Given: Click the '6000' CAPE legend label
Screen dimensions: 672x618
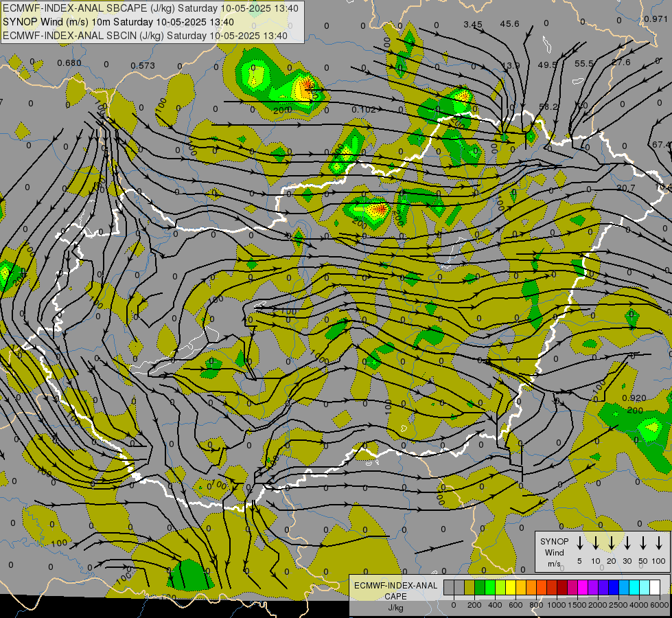Looking at the screenshot, I should [660, 605].
